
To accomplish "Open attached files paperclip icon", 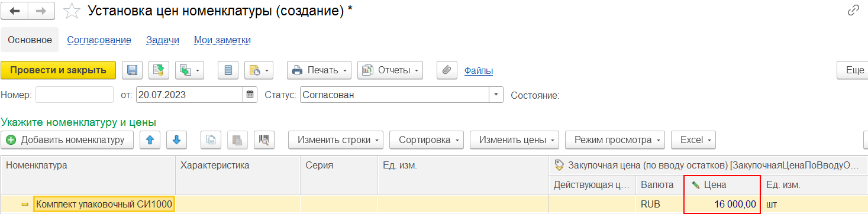I will pos(447,70).
